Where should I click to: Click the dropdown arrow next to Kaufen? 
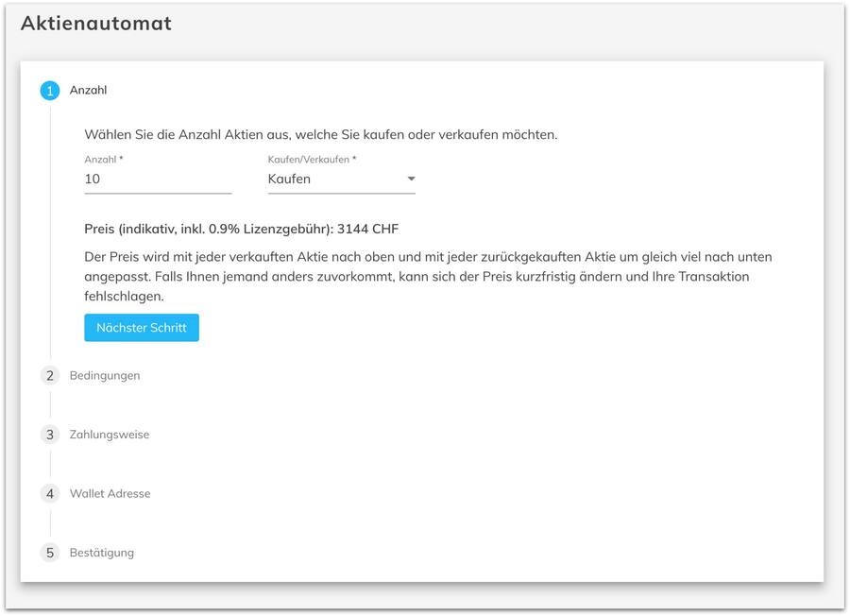[411, 179]
